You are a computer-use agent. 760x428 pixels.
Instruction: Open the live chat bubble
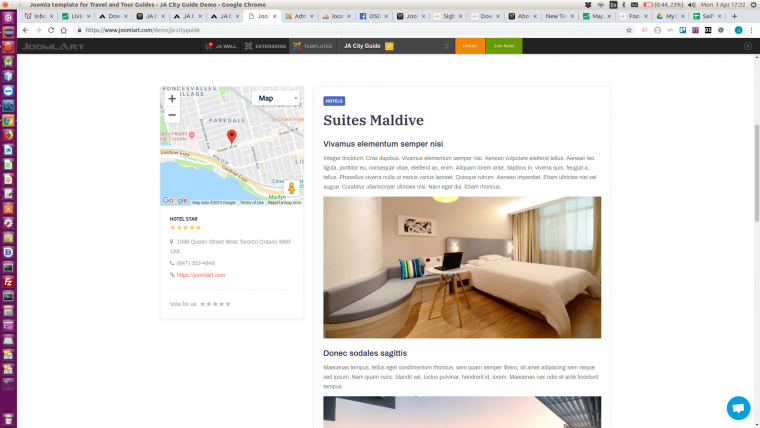click(x=738, y=408)
